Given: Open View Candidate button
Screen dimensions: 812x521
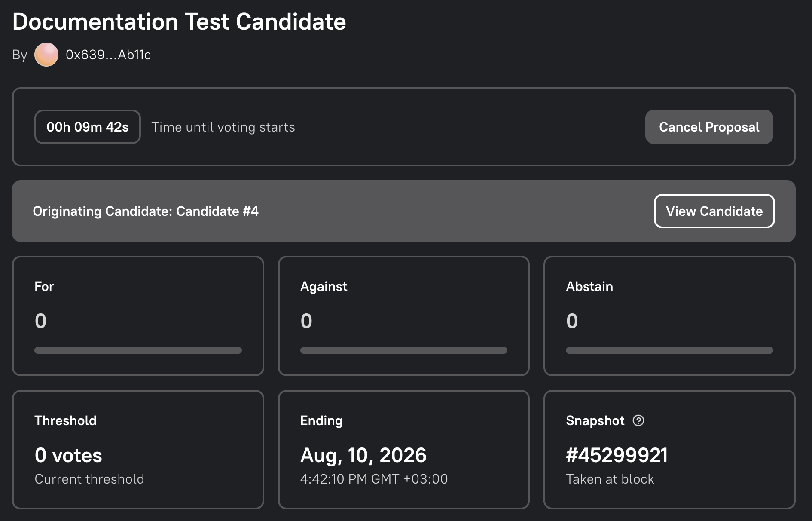Looking at the screenshot, I should [714, 211].
